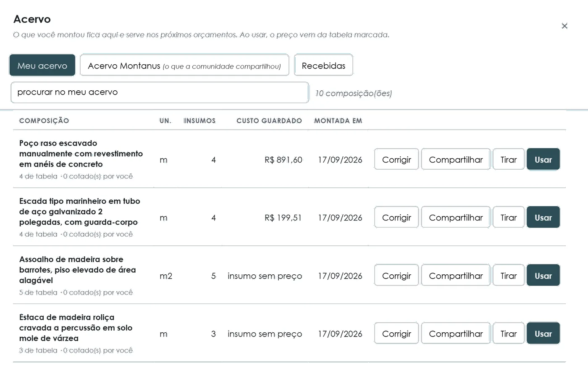This screenshot has height=368, width=588.
Task: Click Usar for Assoalho de madeira
Action: coord(543,276)
